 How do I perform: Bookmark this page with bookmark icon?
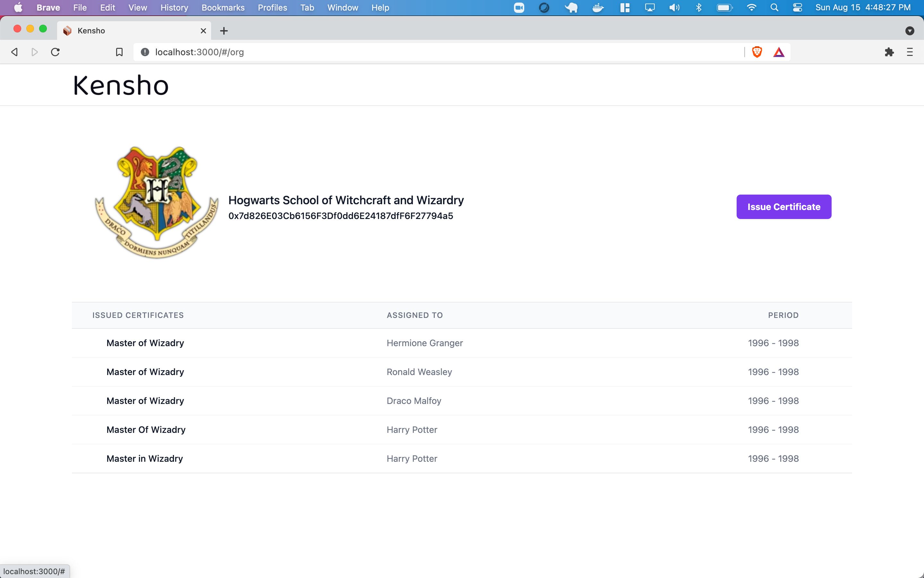[x=119, y=52]
